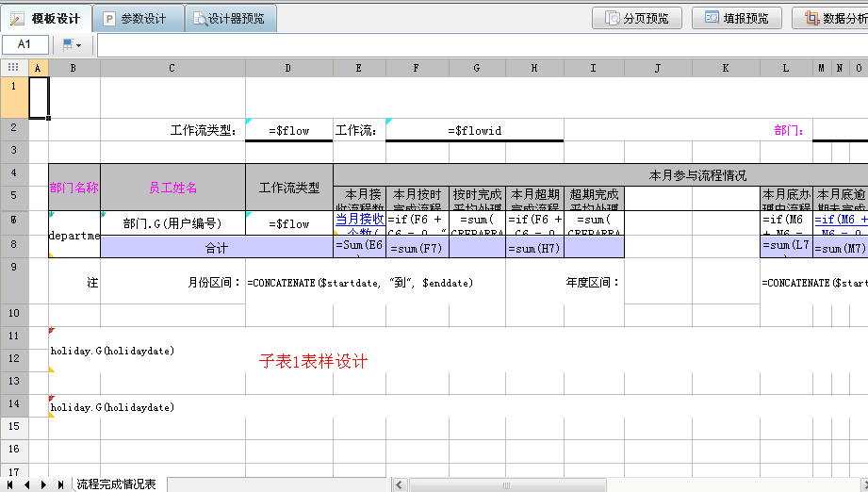Select the 流程完成情况表 sheet tab
Screen dimensions: 868x492
(116, 484)
